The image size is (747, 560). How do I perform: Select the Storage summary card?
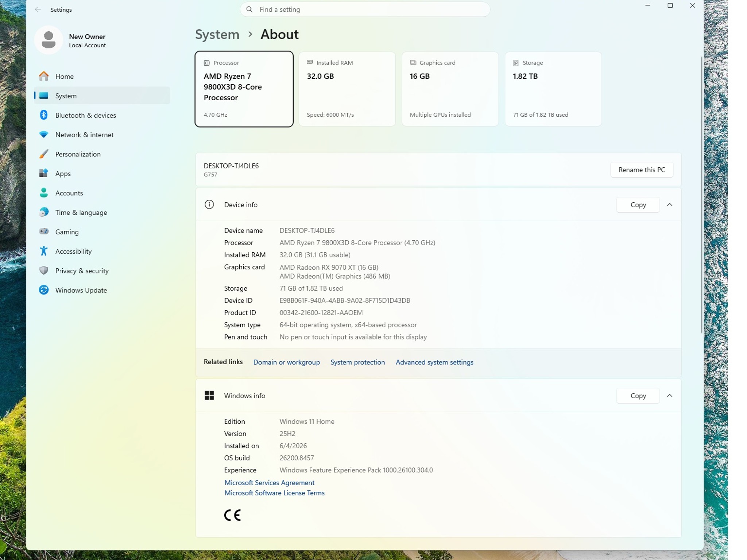(553, 89)
